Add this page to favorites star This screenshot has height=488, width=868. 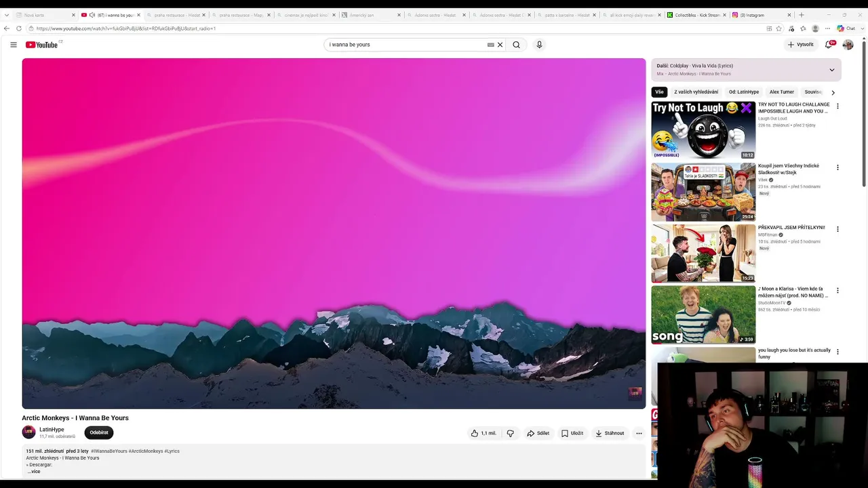pyautogui.click(x=778, y=28)
